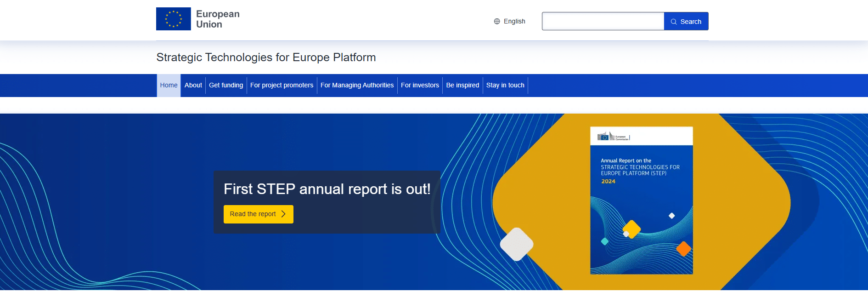868x292 pixels.
Task: Open the English language selector
Action: coord(510,21)
